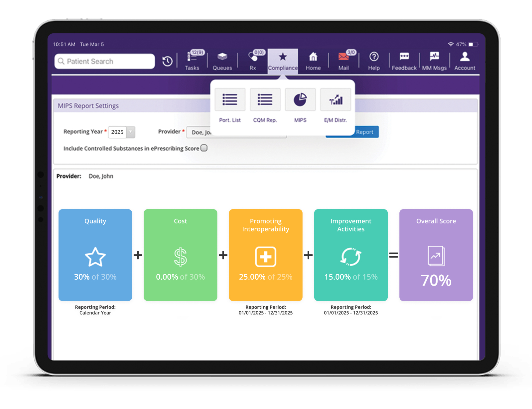This screenshot has width=532, height=409.
Task: Click the Wi-Fi status icon
Action: pos(451,44)
